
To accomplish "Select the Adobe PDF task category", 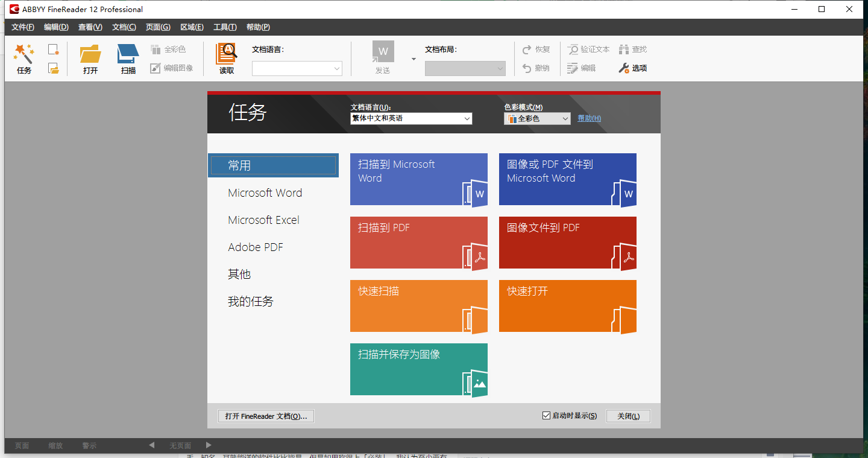I will 256,247.
